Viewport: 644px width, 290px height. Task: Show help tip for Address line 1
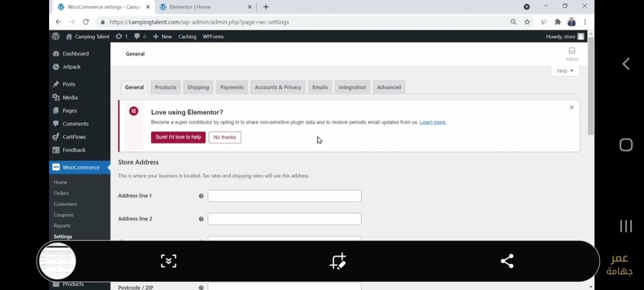coord(201,196)
